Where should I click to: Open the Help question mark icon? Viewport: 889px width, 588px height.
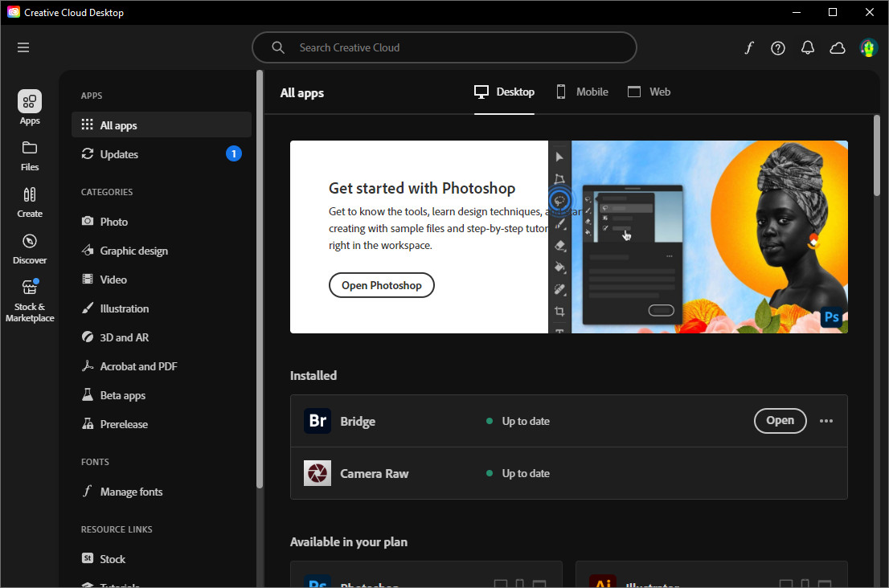(778, 47)
